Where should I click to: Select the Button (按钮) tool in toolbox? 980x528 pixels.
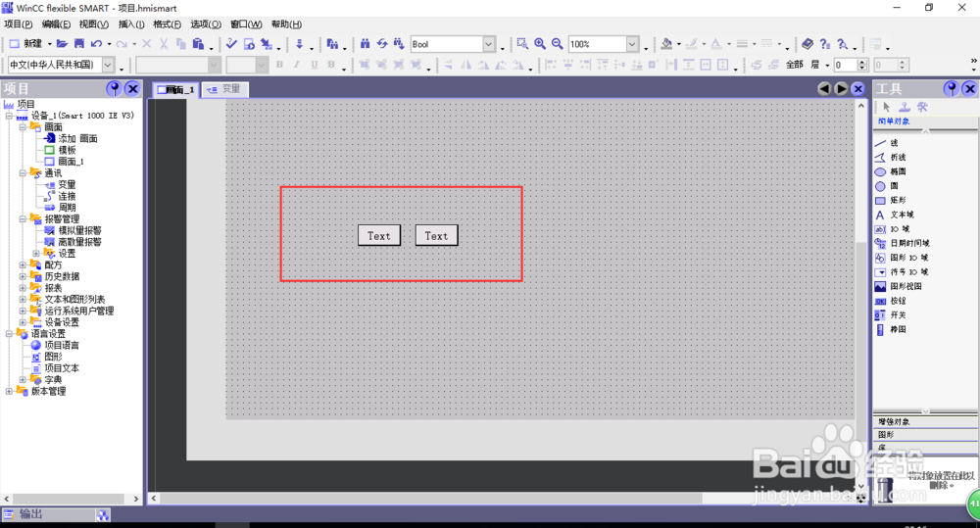point(891,301)
